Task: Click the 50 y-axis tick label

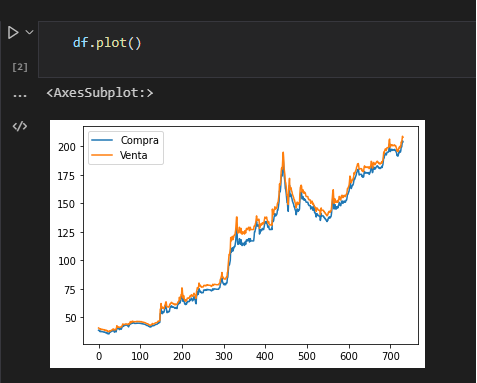Action: tap(70, 318)
